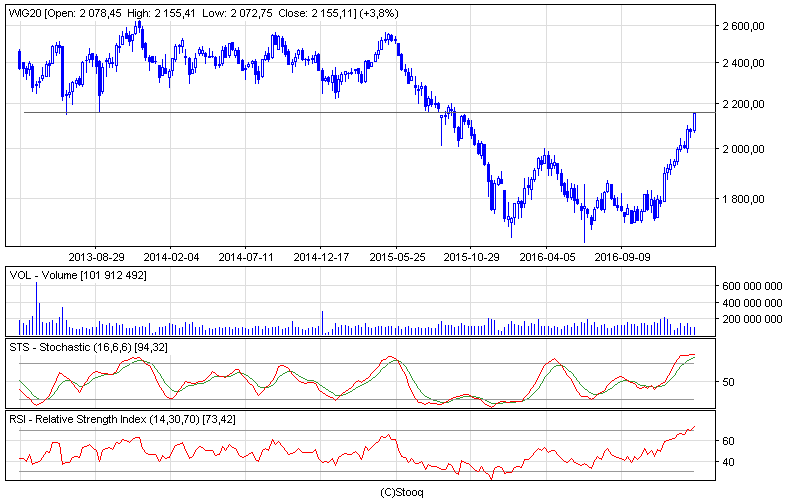Click the tallest volume bar spike
This screenshot has height=500, width=800.
pyautogui.click(x=36, y=308)
